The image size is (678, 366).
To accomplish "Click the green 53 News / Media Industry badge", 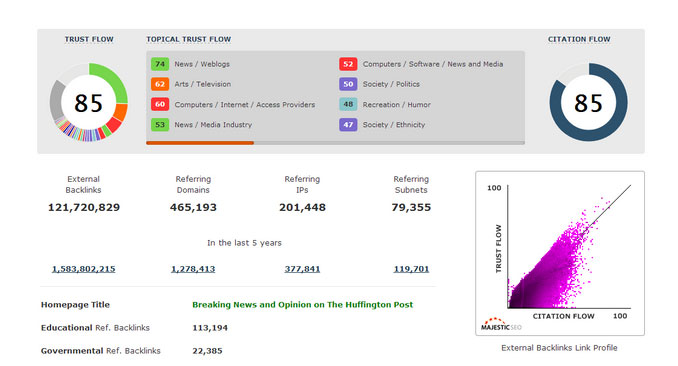I will coord(160,125).
